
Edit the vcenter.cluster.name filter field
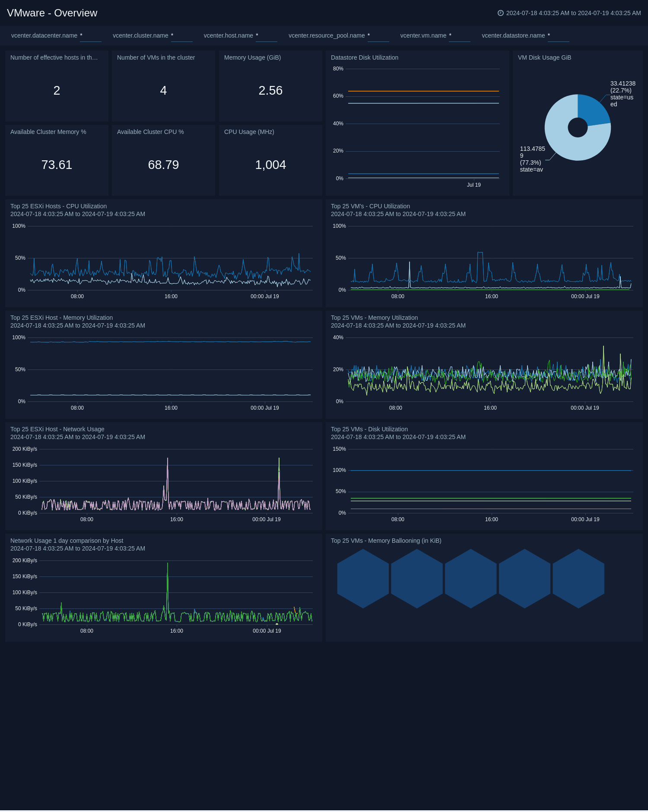click(x=182, y=36)
